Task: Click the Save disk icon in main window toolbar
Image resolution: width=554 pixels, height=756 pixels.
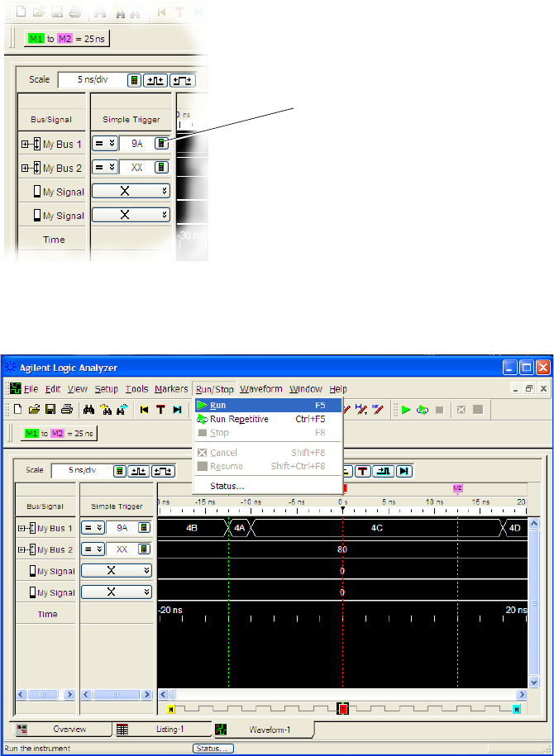Action: (x=50, y=410)
